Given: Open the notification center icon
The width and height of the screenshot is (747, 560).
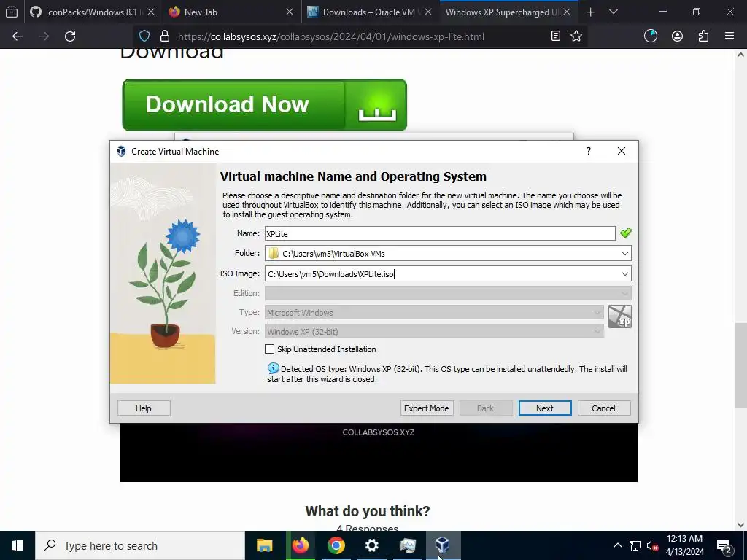Looking at the screenshot, I should click(724, 545).
